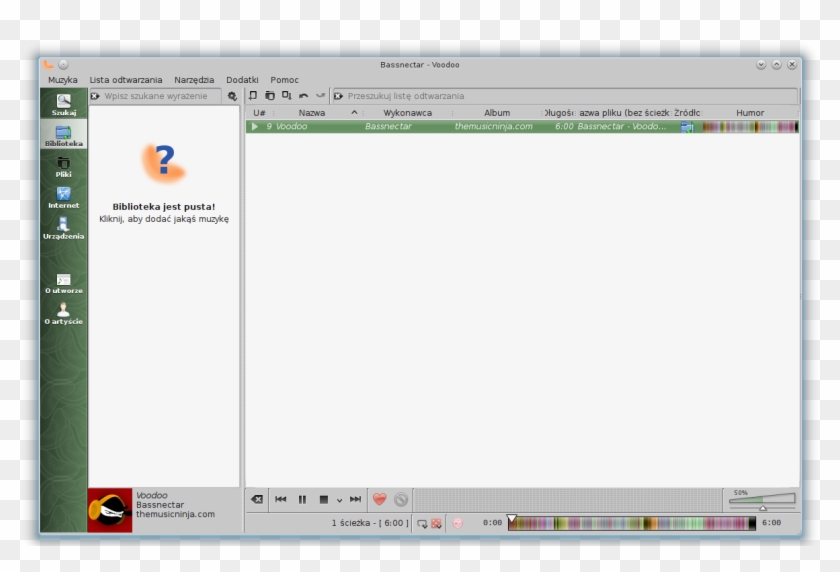
Task: Sort playlist by the Album column
Action: [497, 113]
